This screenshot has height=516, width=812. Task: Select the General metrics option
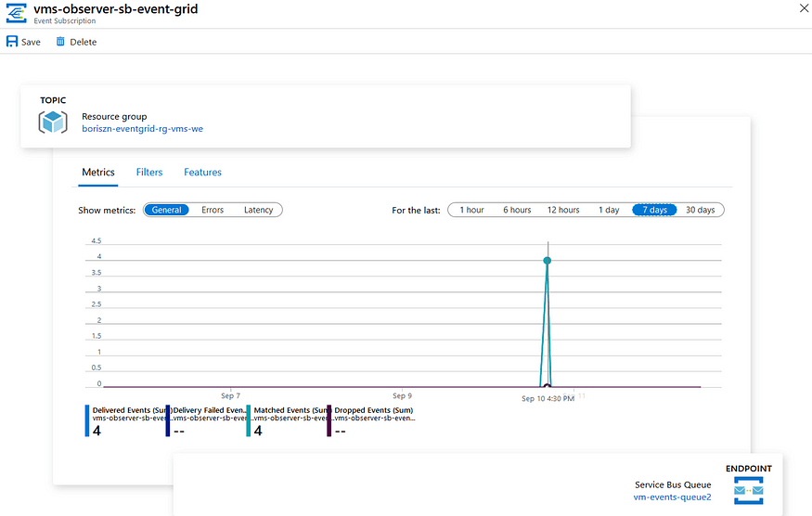coord(166,210)
